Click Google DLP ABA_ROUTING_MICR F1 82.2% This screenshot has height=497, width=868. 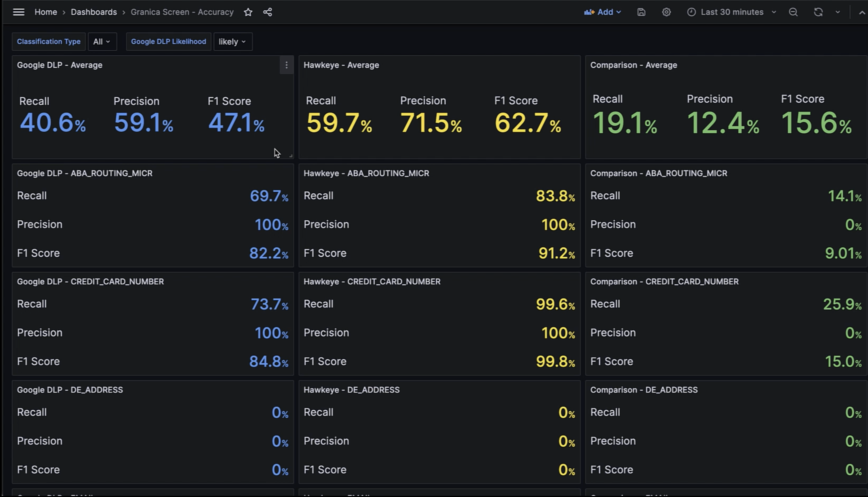pos(269,253)
